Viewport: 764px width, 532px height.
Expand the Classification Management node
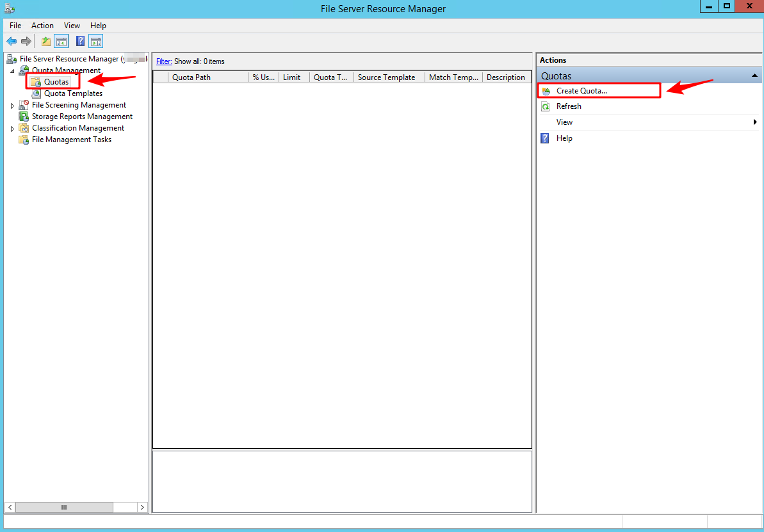[13, 129]
